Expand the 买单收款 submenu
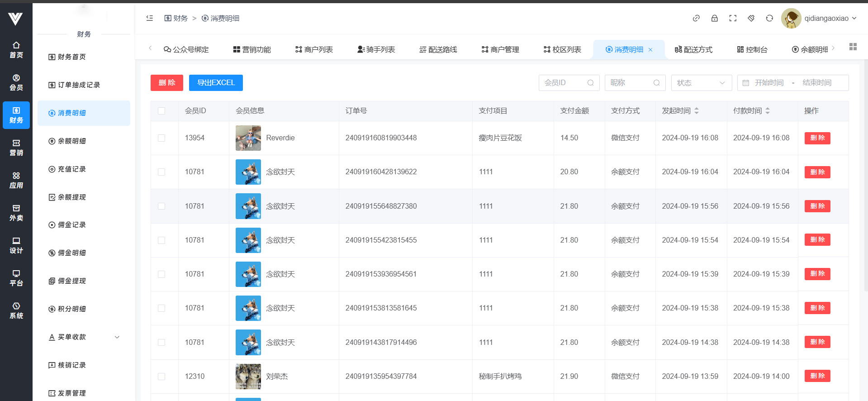The height and width of the screenshot is (401, 868). click(x=84, y=337)
